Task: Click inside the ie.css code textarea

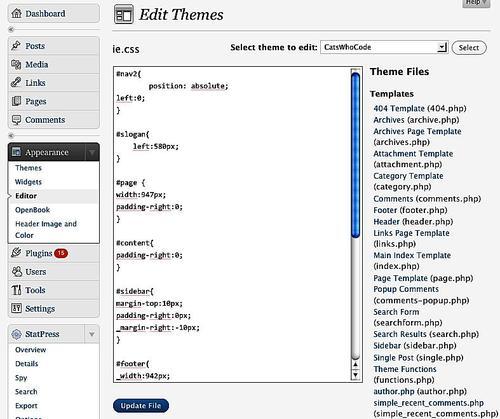Action: (x=232, y=224)
